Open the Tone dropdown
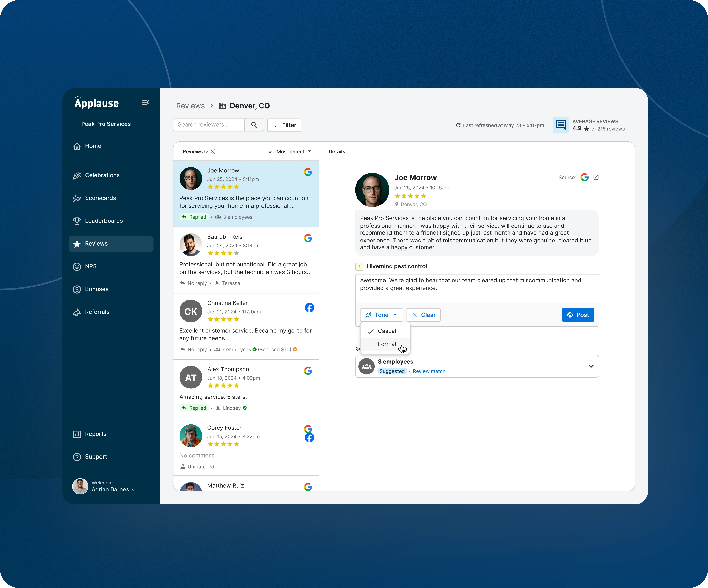 pos(381,315)
